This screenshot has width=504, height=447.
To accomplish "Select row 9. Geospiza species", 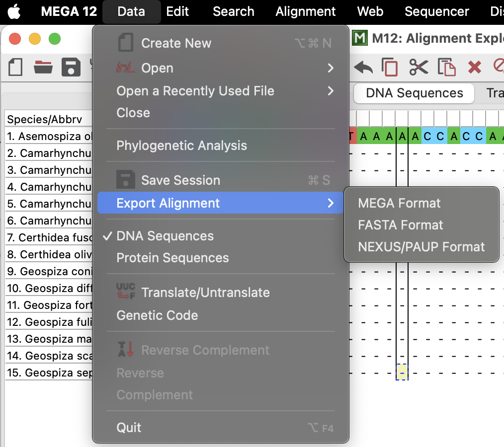I will click(49, 271).
